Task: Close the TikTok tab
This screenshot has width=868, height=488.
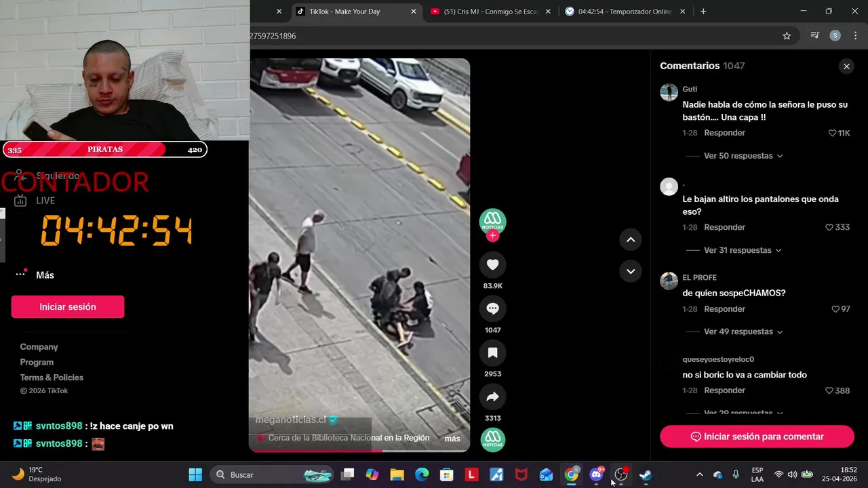Action: coord(414,12)
